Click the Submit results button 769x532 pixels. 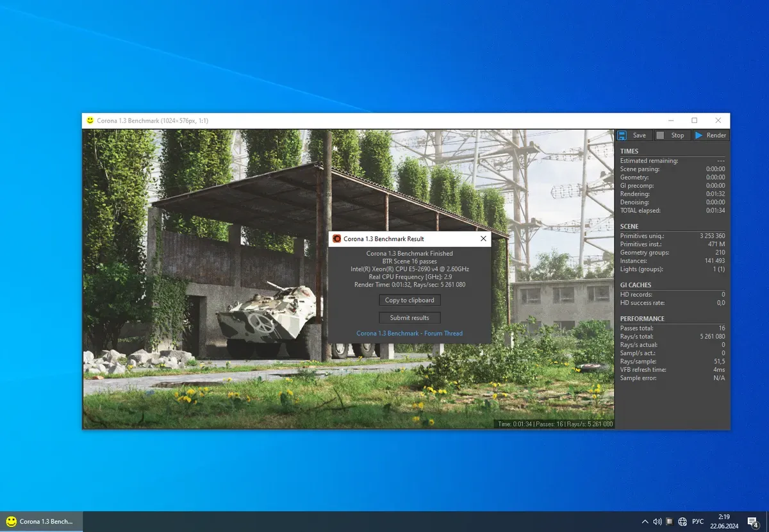pyautogui.click(x=409, y=318)
